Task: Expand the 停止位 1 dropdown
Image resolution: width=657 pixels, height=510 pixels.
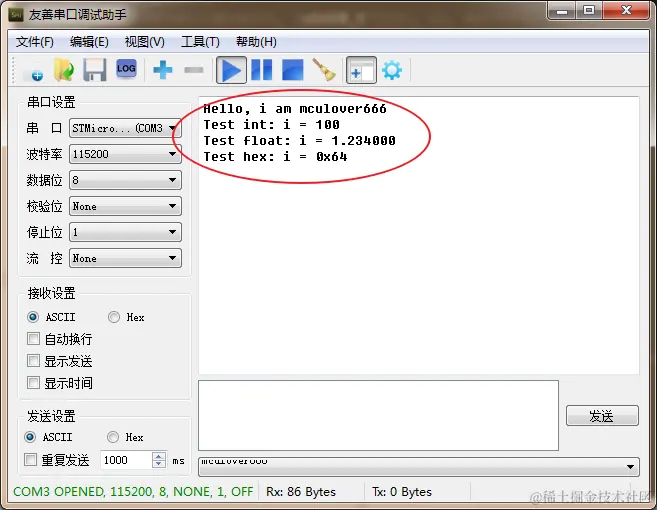Action: (x=125, y=232)
